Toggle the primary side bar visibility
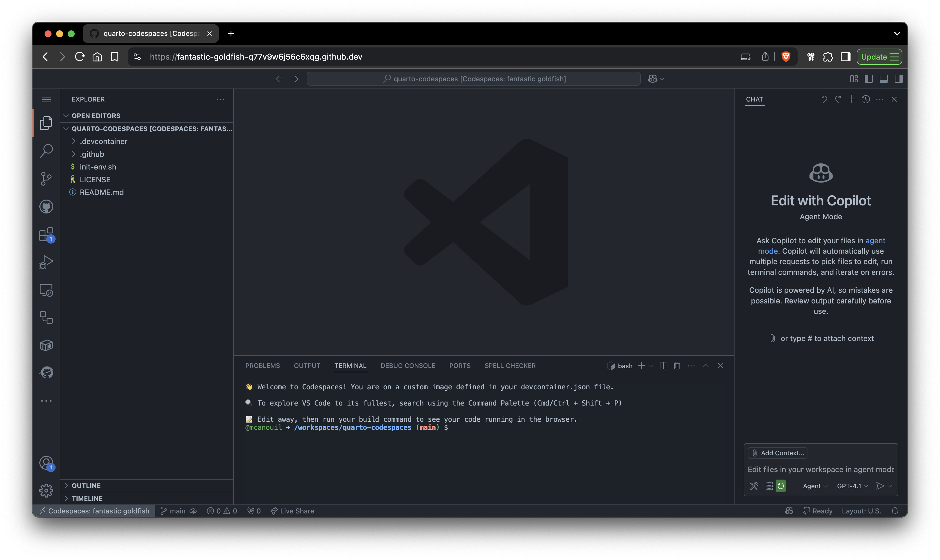Image resolution: width=940 pixels, height=560 pixels. pyautogui.click(x=869, y=78)
